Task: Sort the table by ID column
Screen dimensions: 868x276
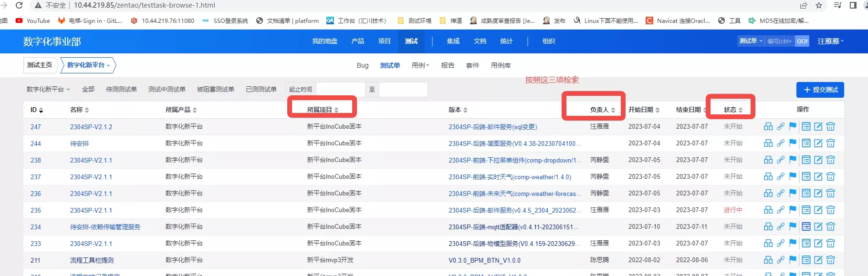Action: pos(37,110)
